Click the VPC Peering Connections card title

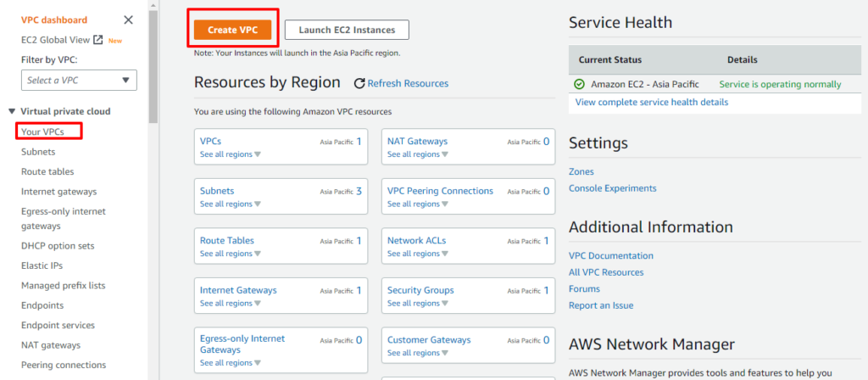pyautogui.click(x=440, y=191)
